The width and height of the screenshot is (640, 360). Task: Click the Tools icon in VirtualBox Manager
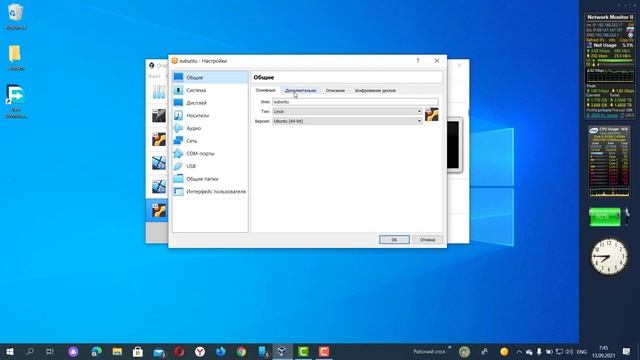(159, 92)
